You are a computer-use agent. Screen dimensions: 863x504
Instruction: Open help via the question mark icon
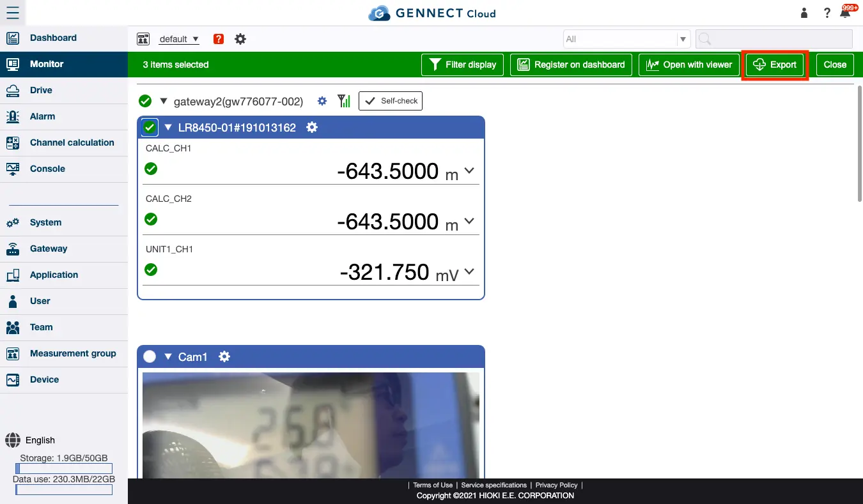(x=826, y=12)
